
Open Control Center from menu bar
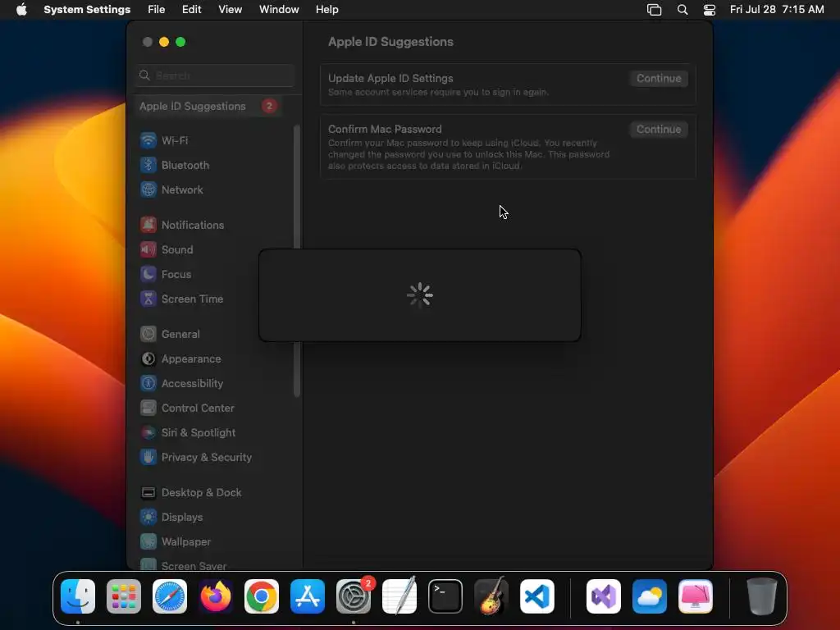tap(710, 10)
